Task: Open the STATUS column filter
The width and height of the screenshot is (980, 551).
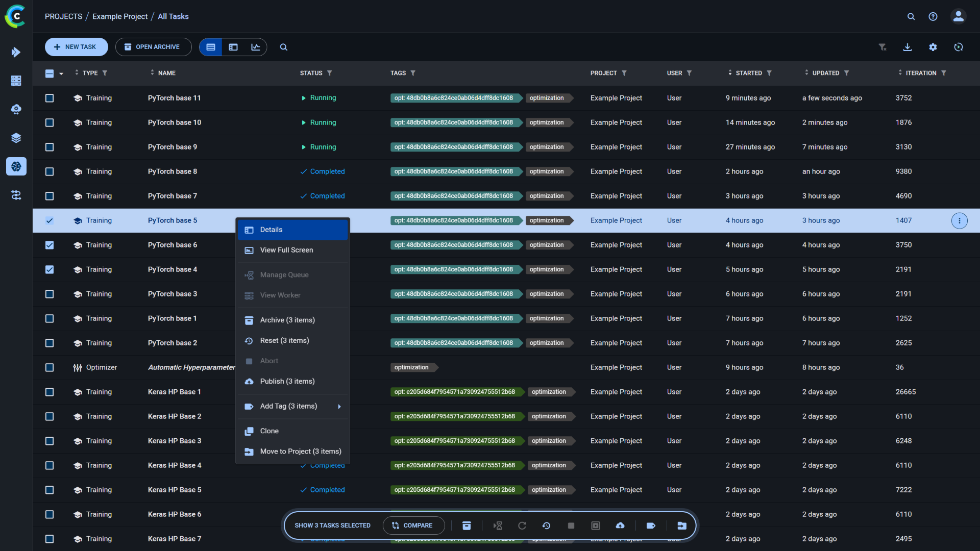Action: click(329, 73)
